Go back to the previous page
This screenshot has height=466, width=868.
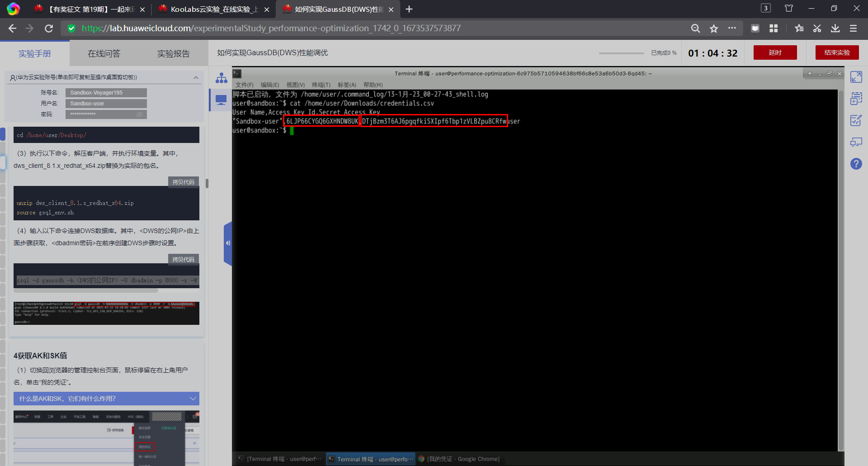click(12, 29)
